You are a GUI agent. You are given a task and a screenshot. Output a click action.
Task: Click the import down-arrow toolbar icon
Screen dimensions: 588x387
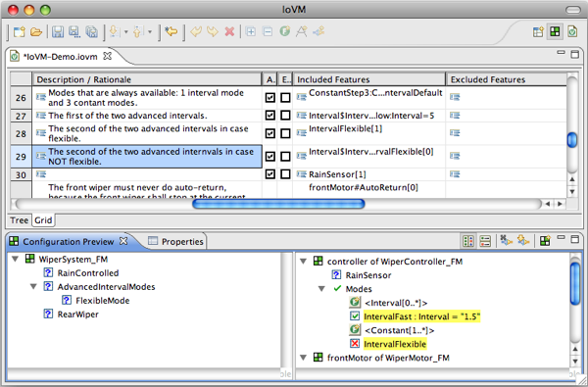click(115, 32)
